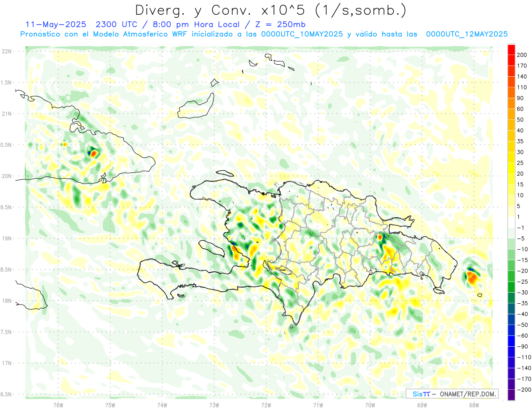Viewport: 532px width, 411px height.
Task: Click the '71W' longitude label
Action: pyautogui.click(x=318, y=405)
